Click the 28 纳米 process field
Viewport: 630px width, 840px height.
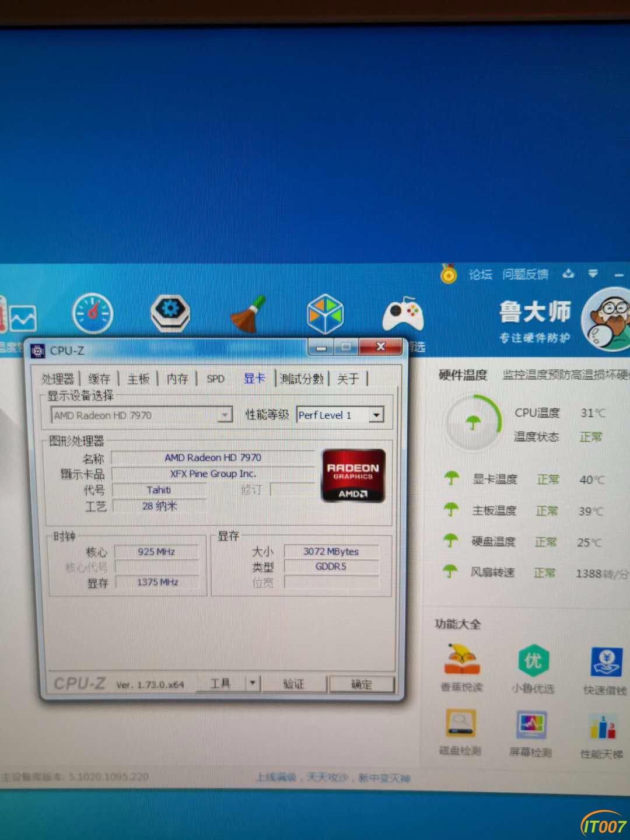tap(159, 506)
